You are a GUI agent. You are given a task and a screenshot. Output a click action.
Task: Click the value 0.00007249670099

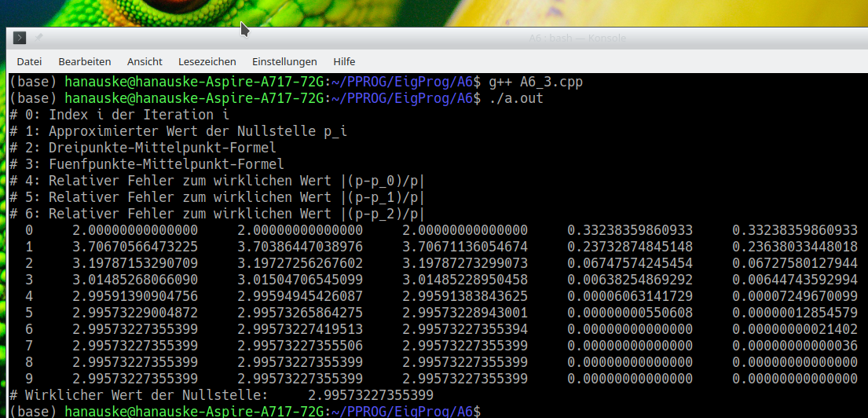[795, 296]
